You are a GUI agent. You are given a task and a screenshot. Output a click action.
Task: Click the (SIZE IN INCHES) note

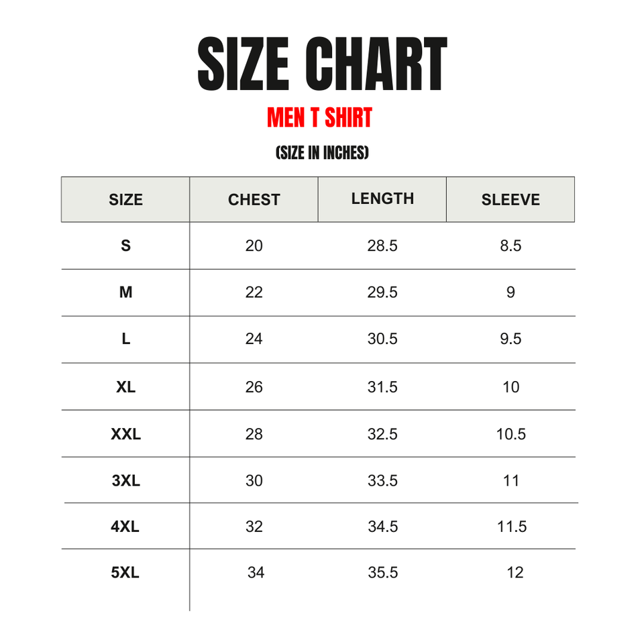[x=322, y=153]
